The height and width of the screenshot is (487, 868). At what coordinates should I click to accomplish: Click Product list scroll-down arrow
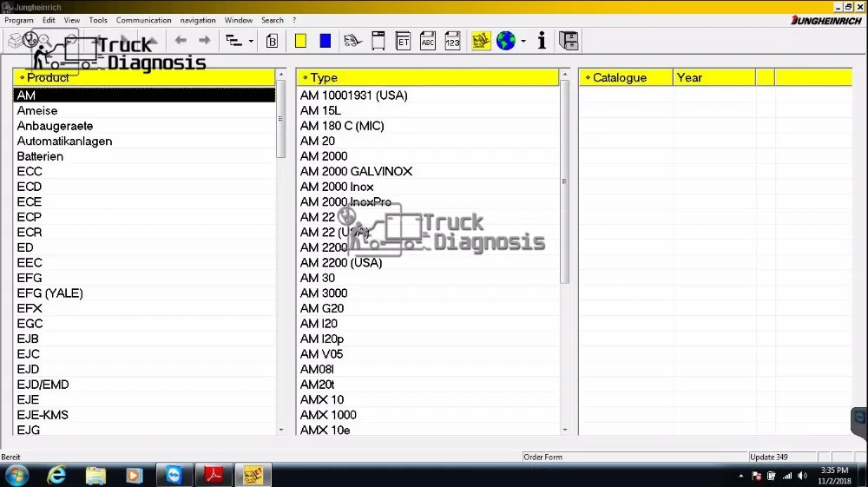pos(281,430)
